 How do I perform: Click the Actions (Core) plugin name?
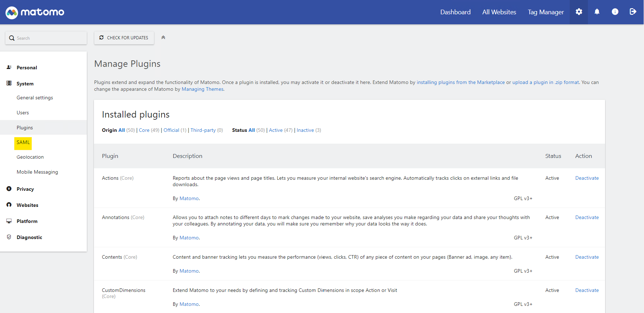118,178
